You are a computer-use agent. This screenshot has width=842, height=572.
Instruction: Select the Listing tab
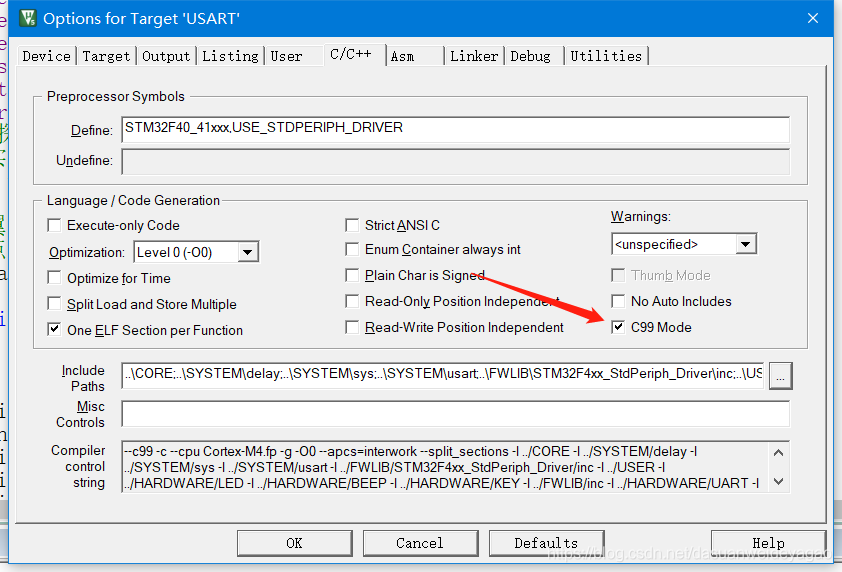click(x=230, y=56)
